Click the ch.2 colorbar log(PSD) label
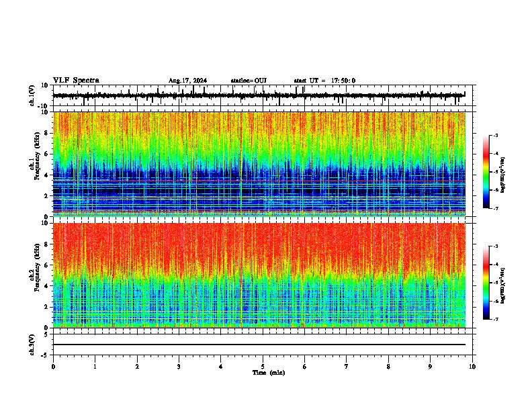Screen dimensions: 532x411 503,285
